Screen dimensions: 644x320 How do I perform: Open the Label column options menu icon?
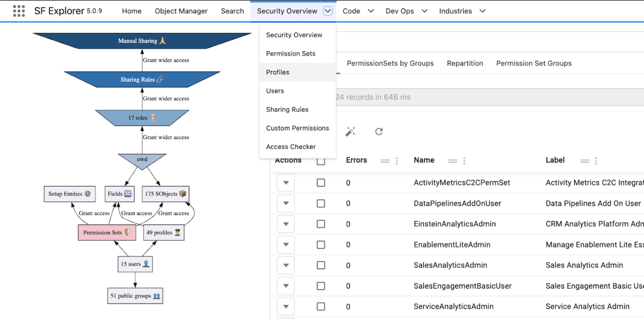pos(596,161)
